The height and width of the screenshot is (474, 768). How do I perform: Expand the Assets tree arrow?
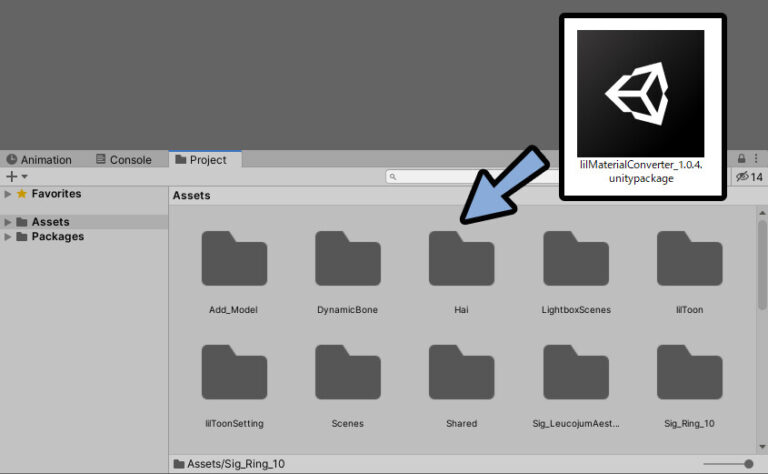9,222
